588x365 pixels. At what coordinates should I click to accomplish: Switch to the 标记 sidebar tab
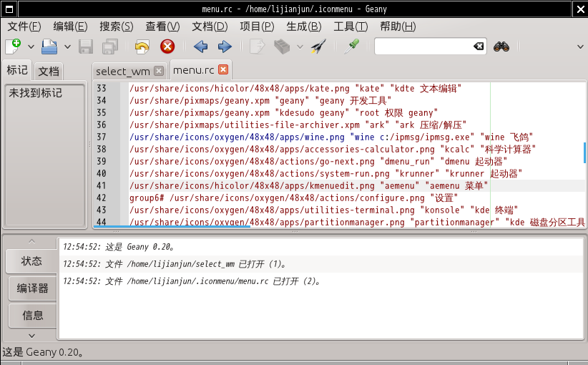pyautogui.click(x=17, y=70)
